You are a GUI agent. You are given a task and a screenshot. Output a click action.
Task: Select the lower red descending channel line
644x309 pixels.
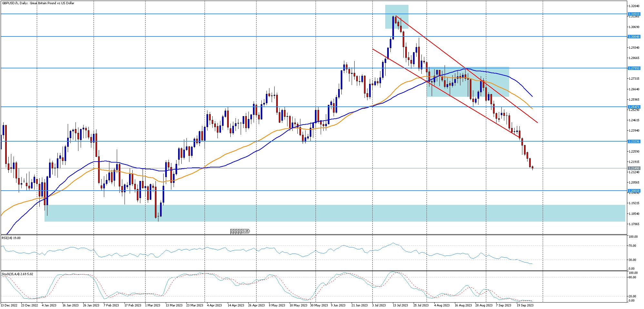click(x=445, y=93)
